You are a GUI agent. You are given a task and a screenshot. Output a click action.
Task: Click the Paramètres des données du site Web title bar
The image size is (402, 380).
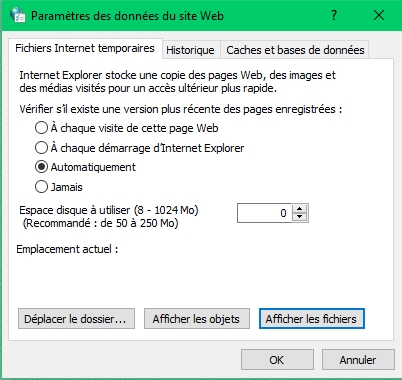(127, 16)
